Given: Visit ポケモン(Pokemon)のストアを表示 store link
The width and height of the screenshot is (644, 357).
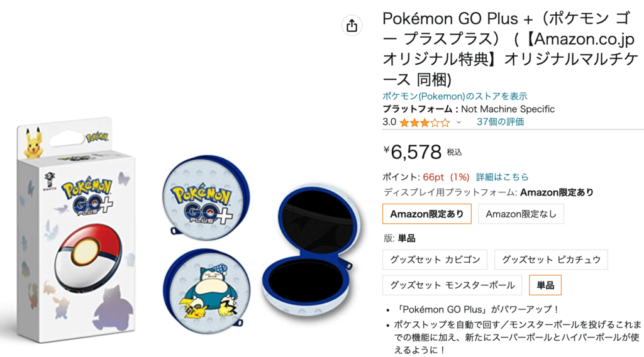Looking at the screenshot, I should click(455, 96).
